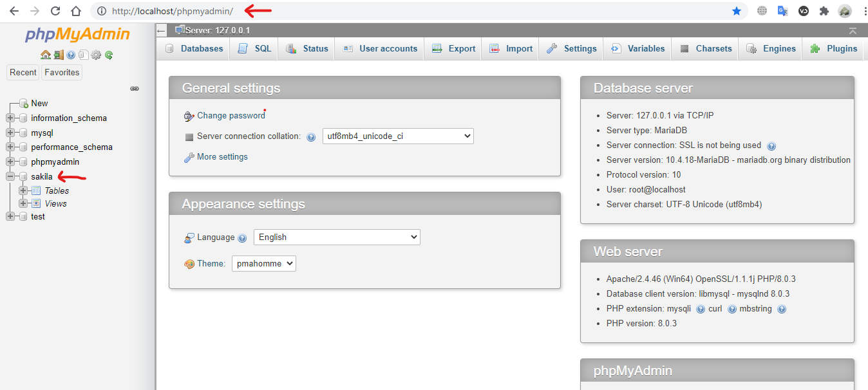The height and width of the screenshot is (390, 868).
Task: Expand the mysql database node
Action: point(10,133)
